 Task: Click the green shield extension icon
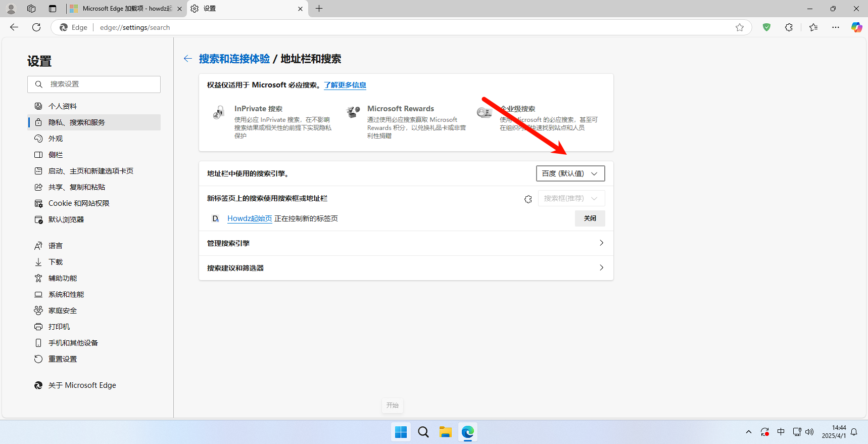coord(766,27)
